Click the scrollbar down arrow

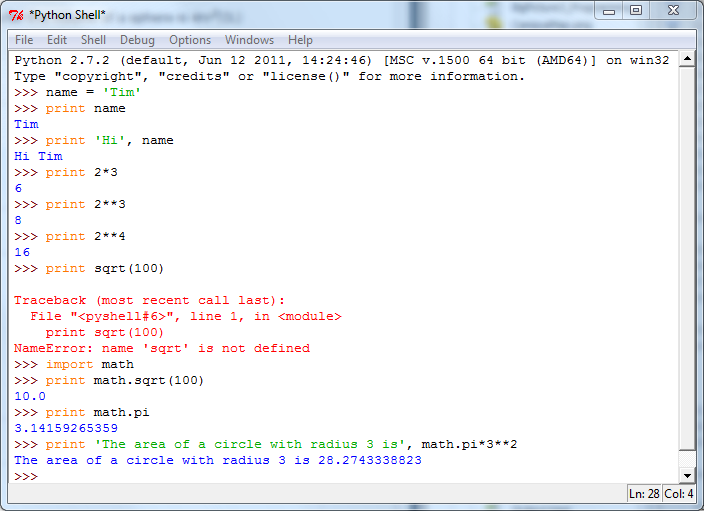point(687,476)
